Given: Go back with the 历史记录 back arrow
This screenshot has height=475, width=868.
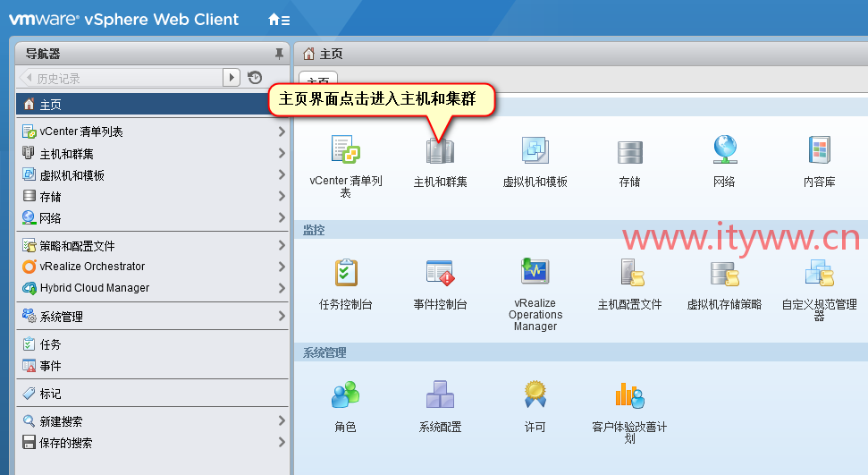Looking at the screenshot, I should tap(28, 78).
